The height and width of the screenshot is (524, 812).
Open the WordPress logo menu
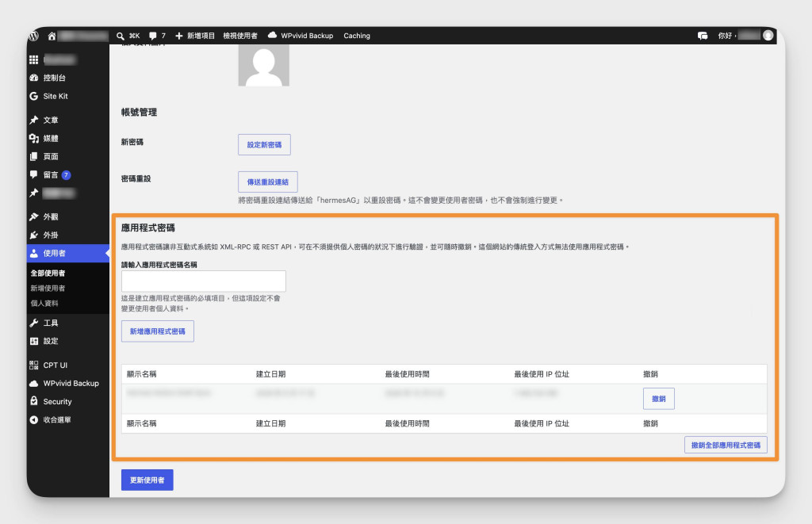click(x=34, y=36)
